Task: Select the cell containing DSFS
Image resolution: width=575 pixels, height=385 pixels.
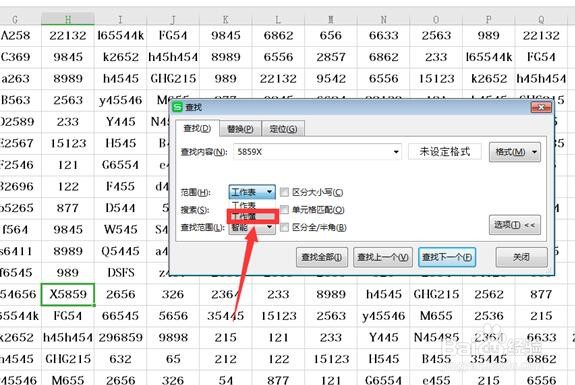Action: (x=120, y=273)
